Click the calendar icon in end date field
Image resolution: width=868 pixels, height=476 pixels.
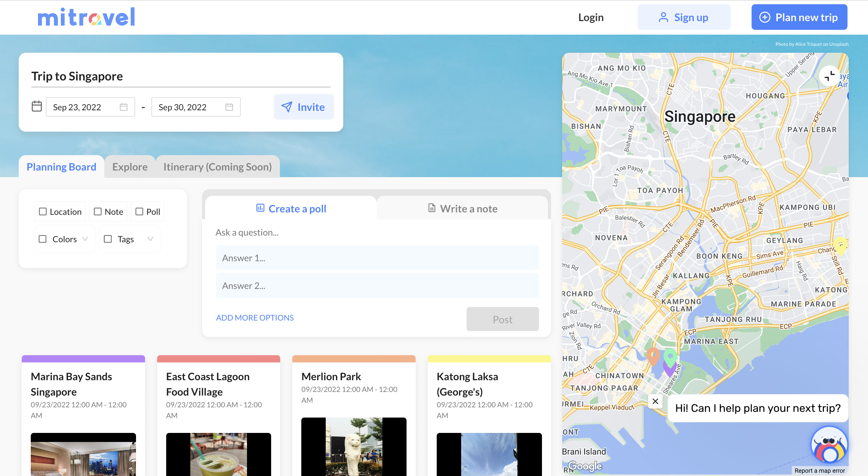[x=229, y=107]
